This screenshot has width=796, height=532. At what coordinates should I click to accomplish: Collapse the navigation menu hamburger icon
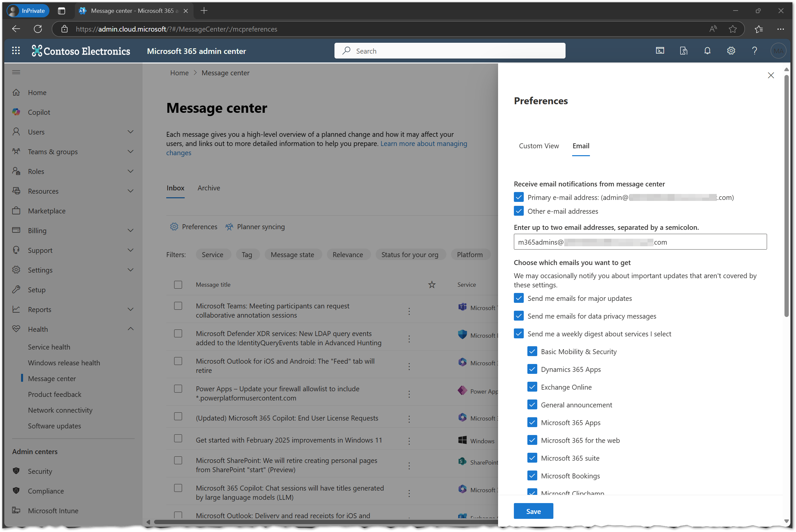coord(16,72)
